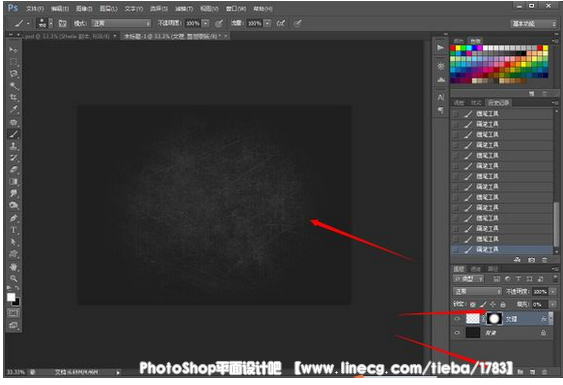Select the Magic Wand tool
This screenshot has width=563, height=385.
tap(13, 86)
